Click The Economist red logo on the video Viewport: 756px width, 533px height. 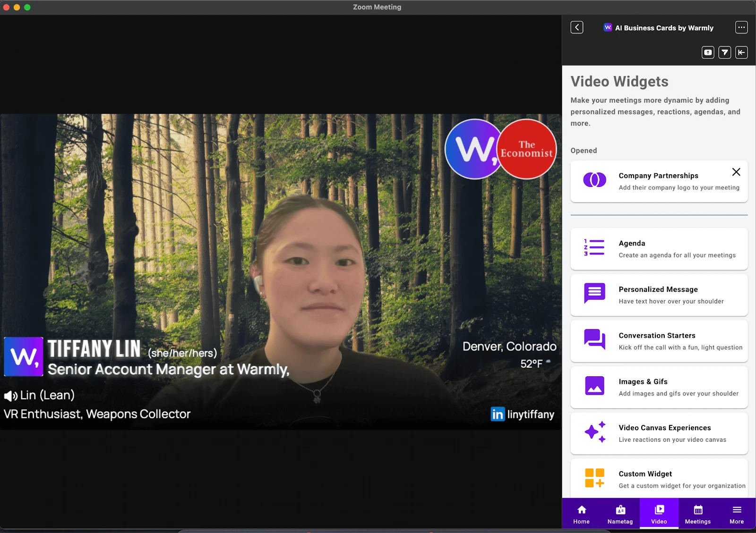click(x=526, y=149)
